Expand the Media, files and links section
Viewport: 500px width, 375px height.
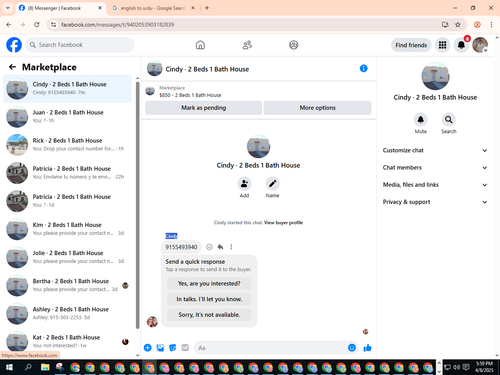point(435,185)
